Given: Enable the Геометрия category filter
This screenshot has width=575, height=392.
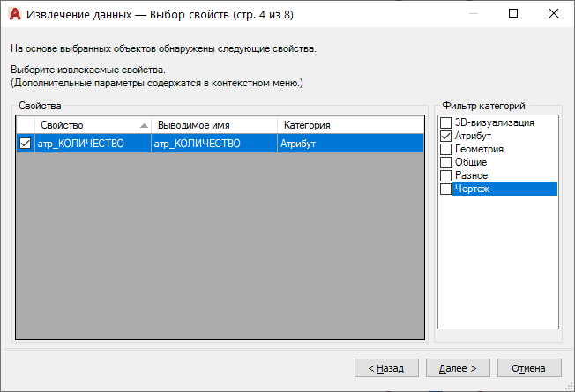Looking at the screenshot, I should tap(445, 149).
